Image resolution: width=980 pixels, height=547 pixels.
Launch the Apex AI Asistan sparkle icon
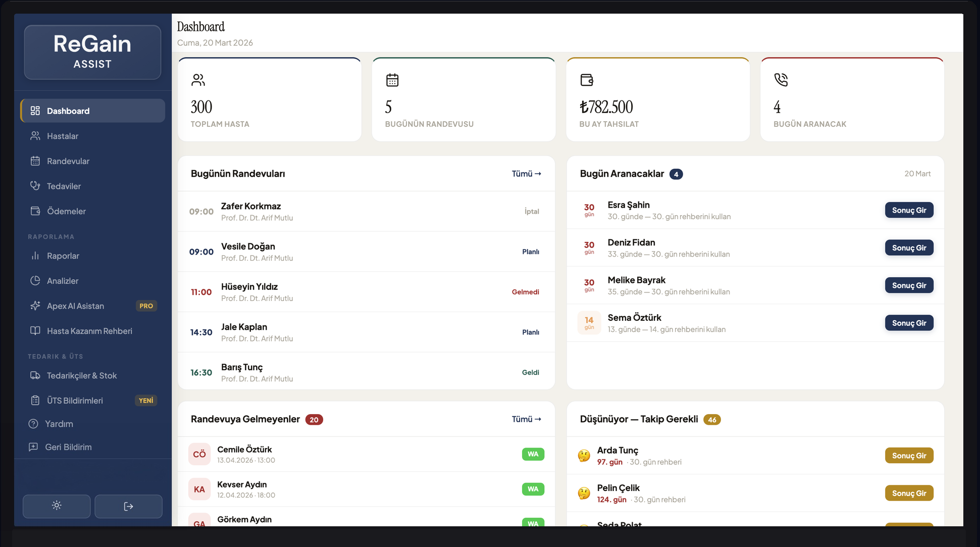point(35,306)
